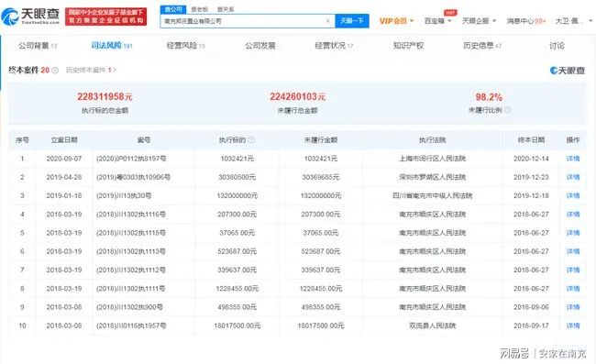Screen dimensions: 596x364
Task: Click the red official credit agency banner
Action: coord(105,17)
